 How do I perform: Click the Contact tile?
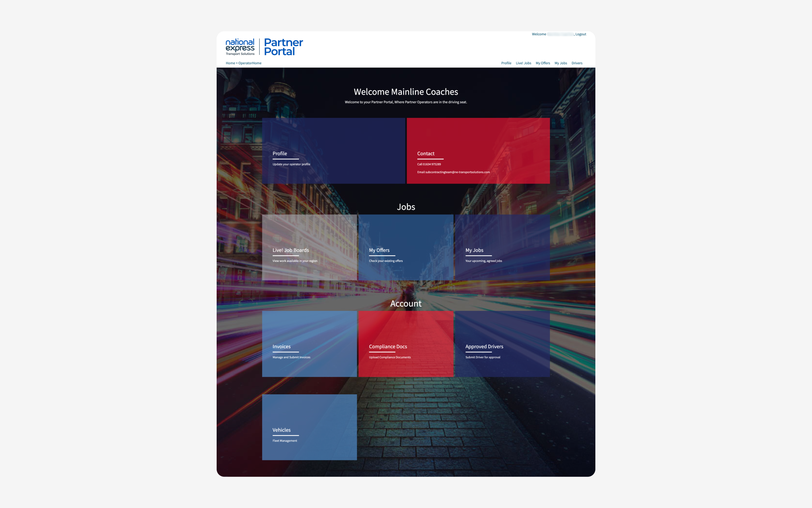click(478, 150)
